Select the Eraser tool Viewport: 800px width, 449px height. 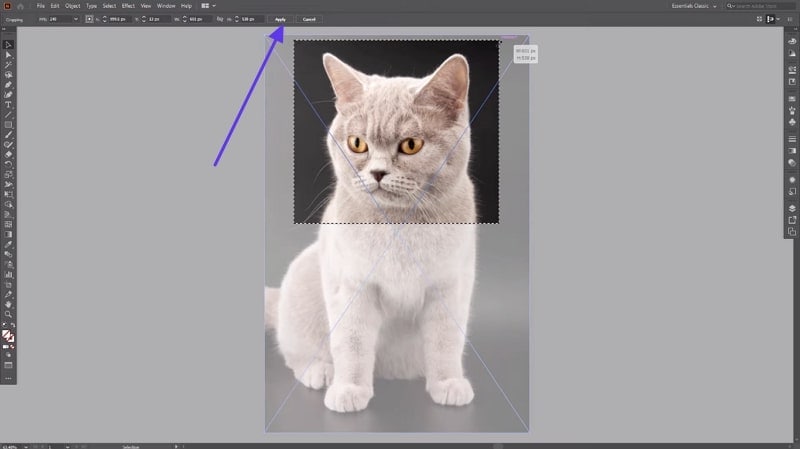coord(8,155)
